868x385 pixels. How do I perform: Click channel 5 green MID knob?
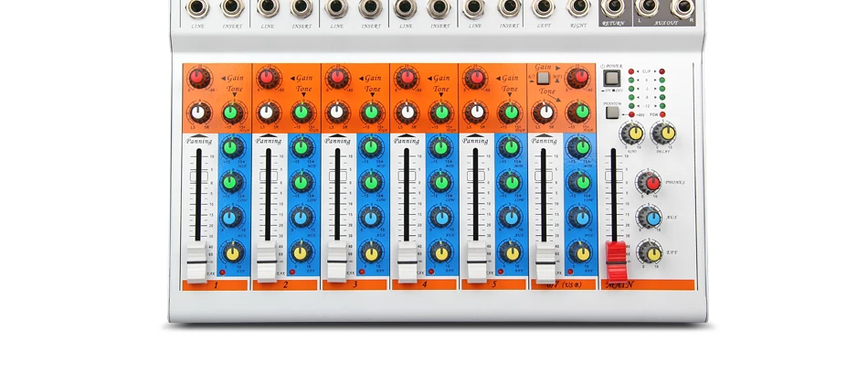[x=511, y=148]
